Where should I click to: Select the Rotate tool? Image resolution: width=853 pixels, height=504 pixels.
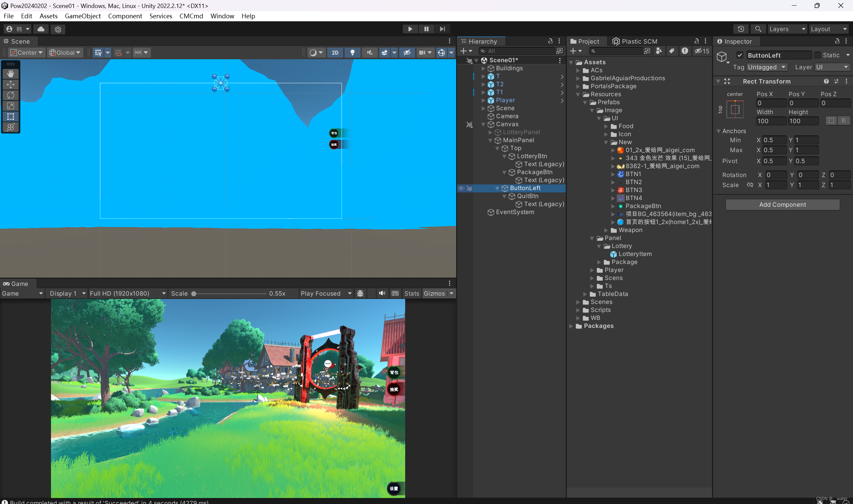click(11, 96)
